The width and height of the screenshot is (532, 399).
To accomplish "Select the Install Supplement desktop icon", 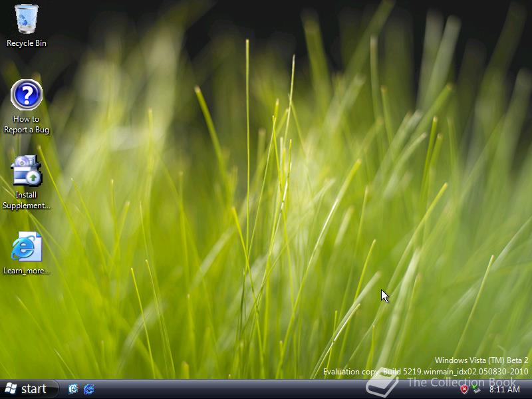I will [27, 182].
